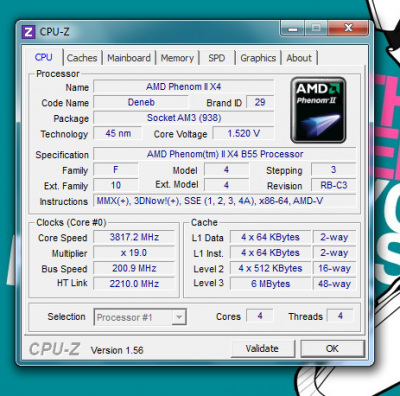This screenshot has height=396, width=400.
Task: Click the AMD Phenom II processor logo
Action: 318,110
